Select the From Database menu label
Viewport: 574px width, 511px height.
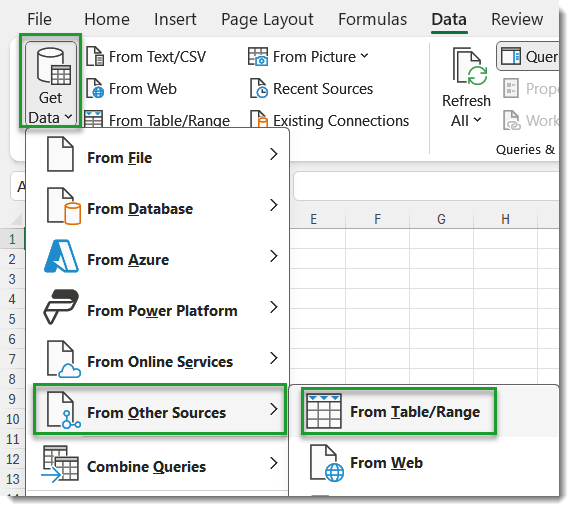[140, 209]
